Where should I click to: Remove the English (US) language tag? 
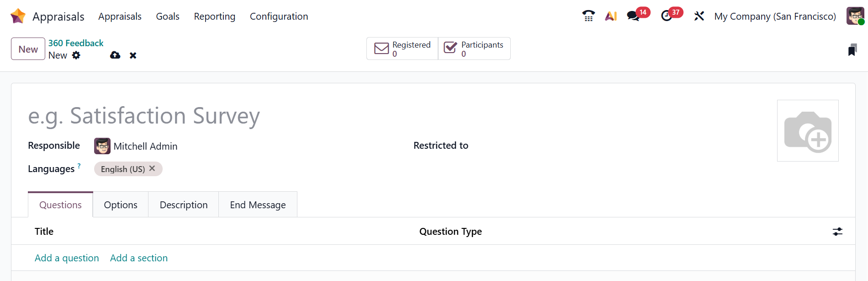152,168
